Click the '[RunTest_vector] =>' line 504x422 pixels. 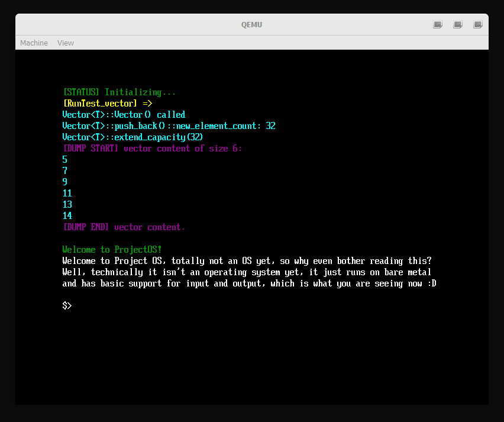pos(108,104)
